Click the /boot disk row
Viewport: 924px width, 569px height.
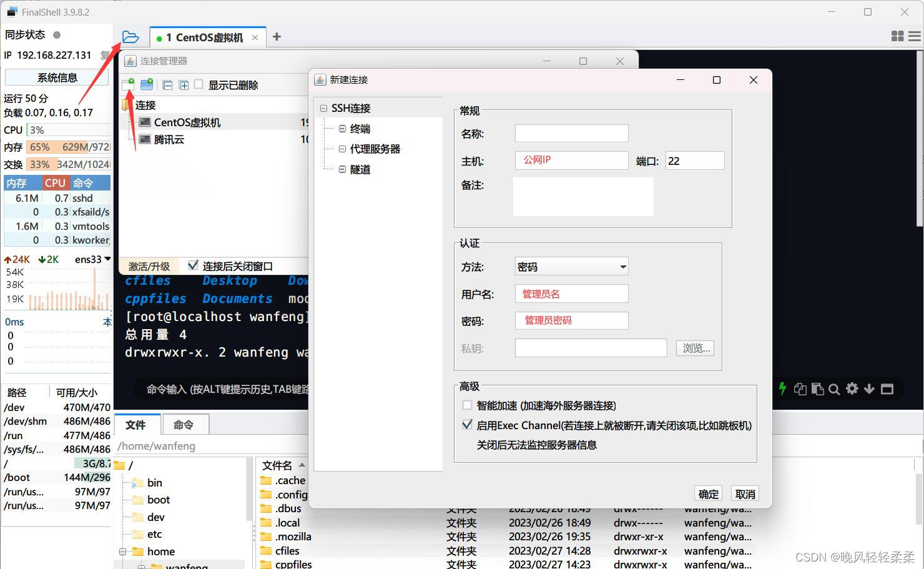[x=57, y=477]
